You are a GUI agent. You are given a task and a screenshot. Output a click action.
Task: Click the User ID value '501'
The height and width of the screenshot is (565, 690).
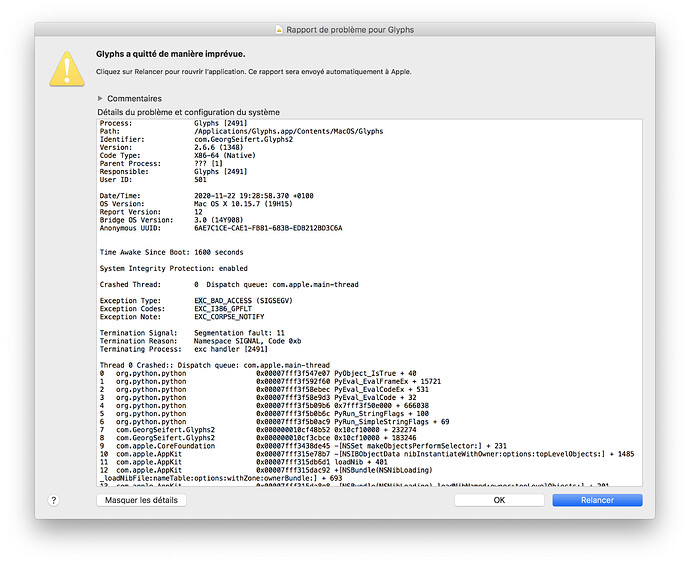[x=200, y=180]
